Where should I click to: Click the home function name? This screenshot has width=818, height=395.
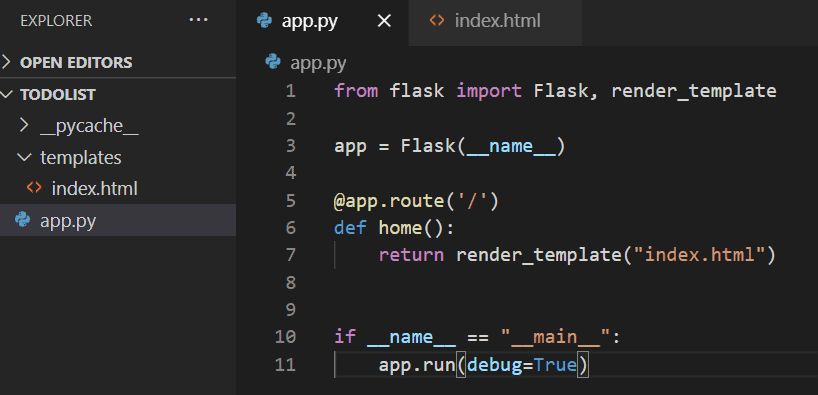click(x=401, y=228)
